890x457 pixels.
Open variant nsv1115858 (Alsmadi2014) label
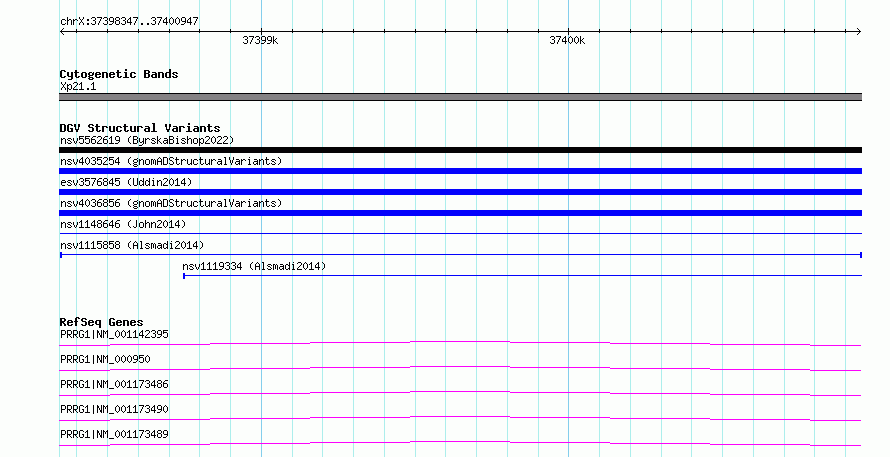click(x=132, y=245)
